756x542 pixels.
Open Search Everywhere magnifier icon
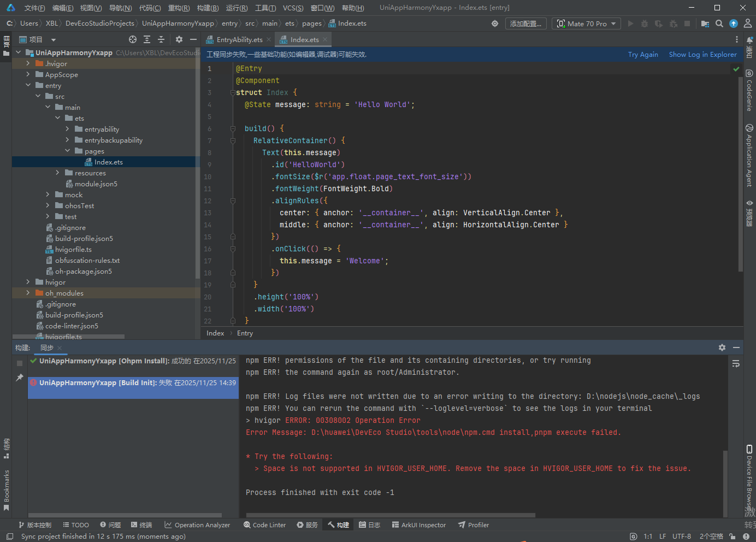(719, 23)
